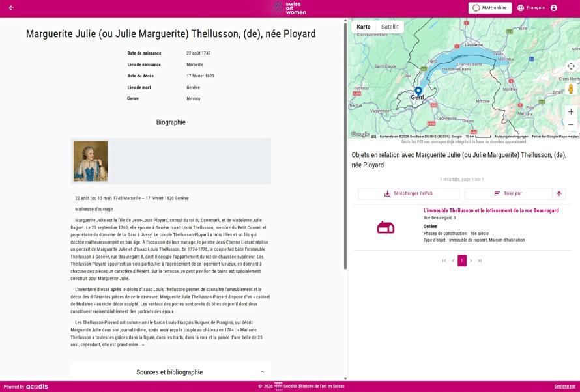Go to previous results page
Viewport: 580px width, 392px height.
pos(453,261)
